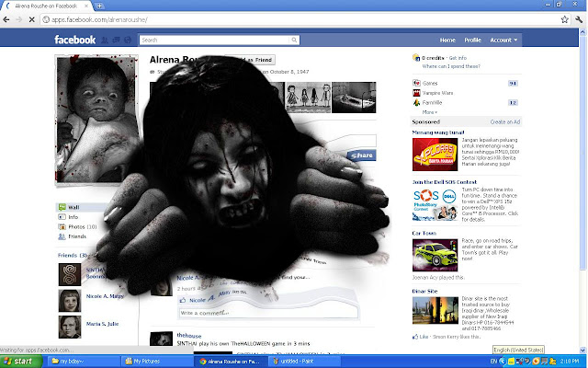
Task: Click the Xplorasi ad image
Action: pyautogui.click(x=435, y=155)
